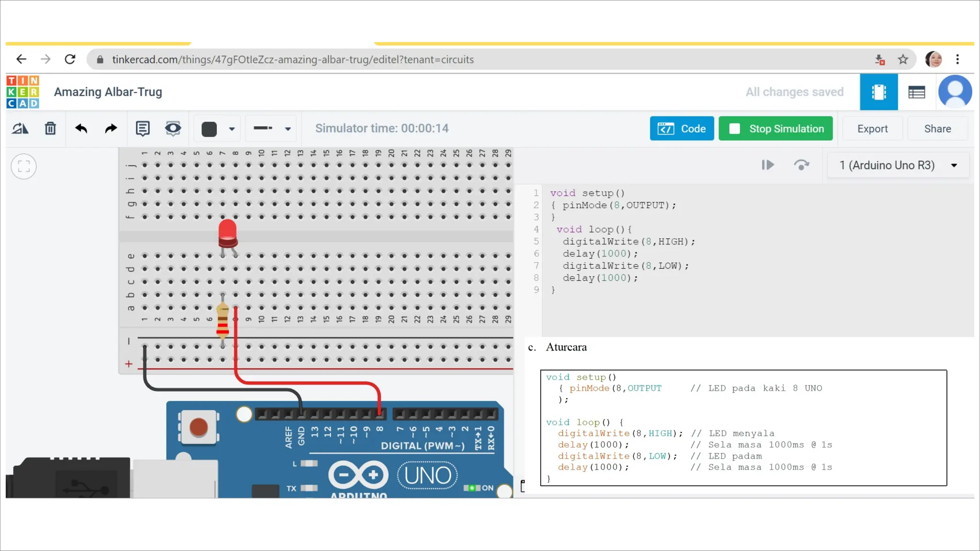The image size is (980, 551).
Task: Bookmark this page with the star
Action: coord(903,59)
